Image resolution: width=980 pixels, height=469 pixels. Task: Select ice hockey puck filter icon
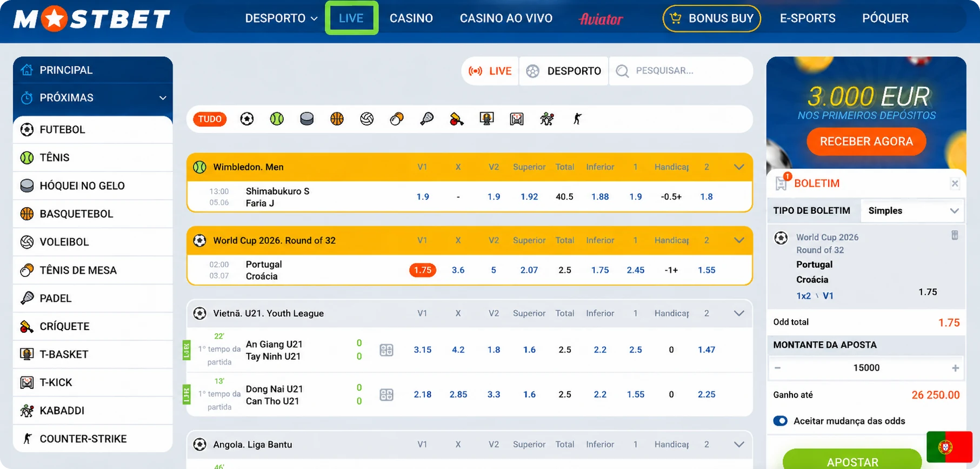pyautogui.click(x=307, y=119)
